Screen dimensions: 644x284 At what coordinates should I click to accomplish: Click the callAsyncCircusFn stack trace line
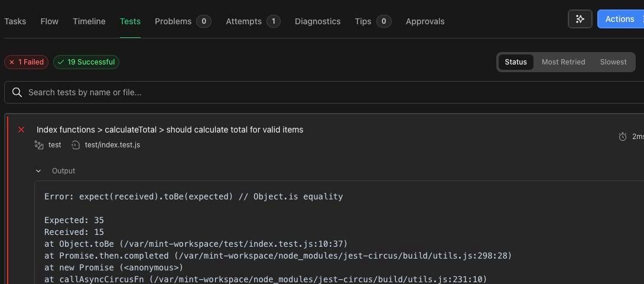[x=265, y=279]
